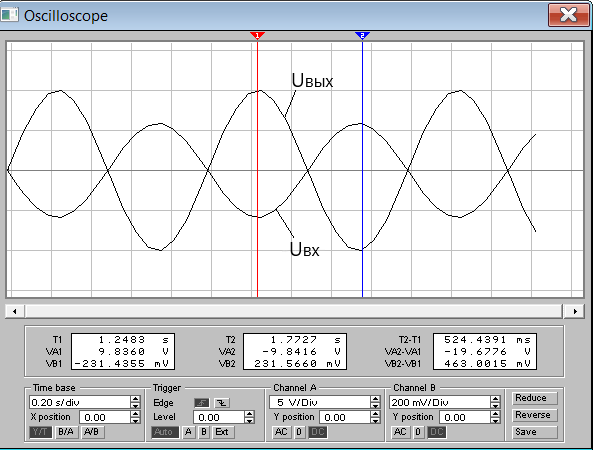The image size is (595, 450).
Task: Close the Oscilloscope window
Action: 568,15
